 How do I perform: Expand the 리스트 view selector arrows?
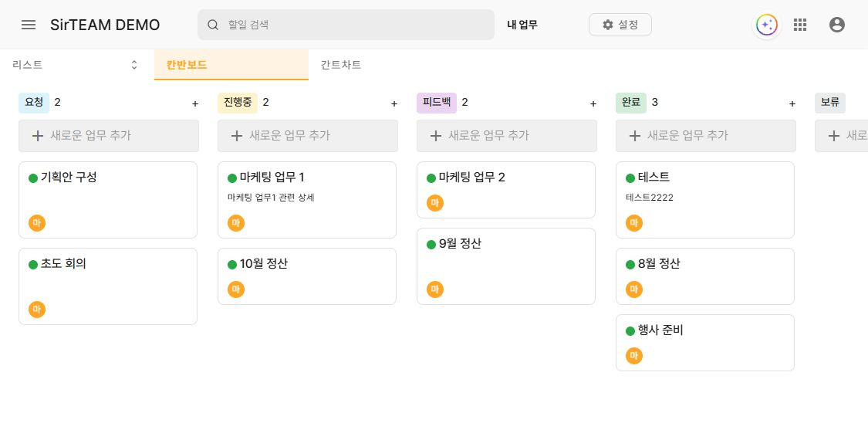click(134, 65)
